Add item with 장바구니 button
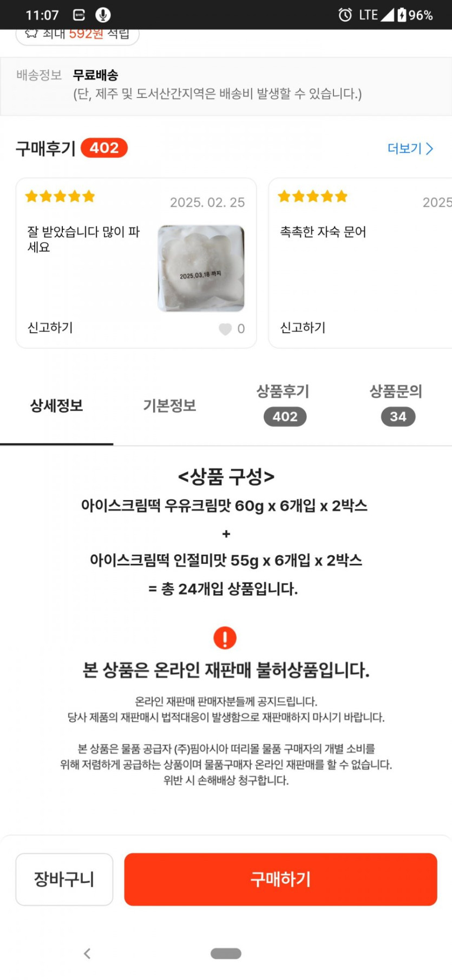 [x=64, y=879]
